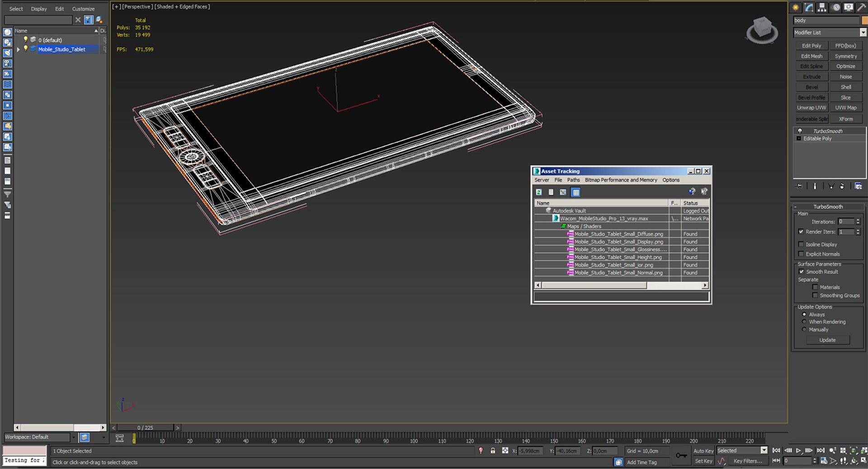Enable Separate by Smoothing Groups checkbox
Image resolution: width=868 pixels, height=469 pixels.
pyautogui.click(x=815, y=295)
